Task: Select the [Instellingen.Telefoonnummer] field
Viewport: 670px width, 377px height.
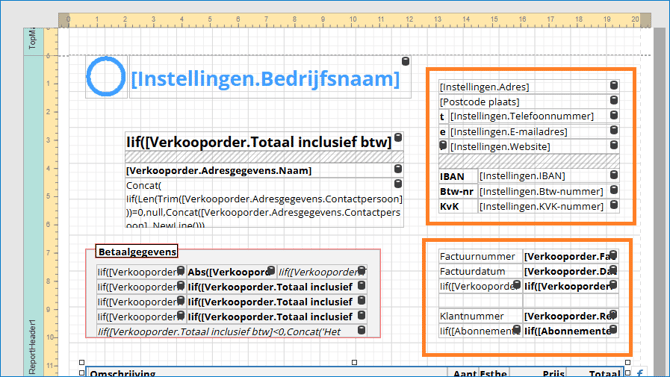Action: pos(534,116)
